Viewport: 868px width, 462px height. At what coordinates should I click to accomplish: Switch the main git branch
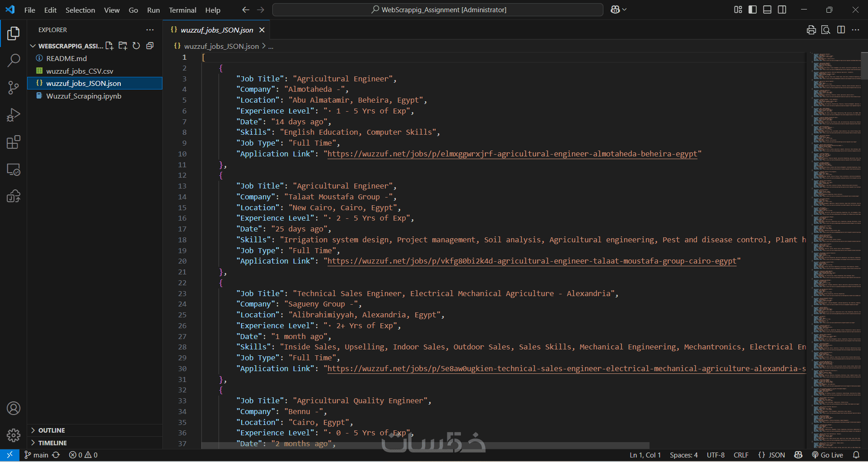(36, 455)
